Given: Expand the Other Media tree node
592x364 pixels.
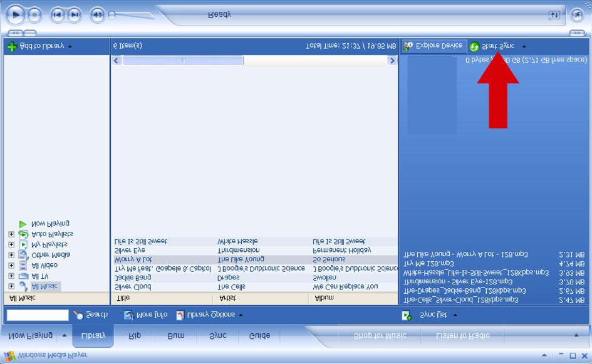Looking at the screenshot, I should 11,255.
